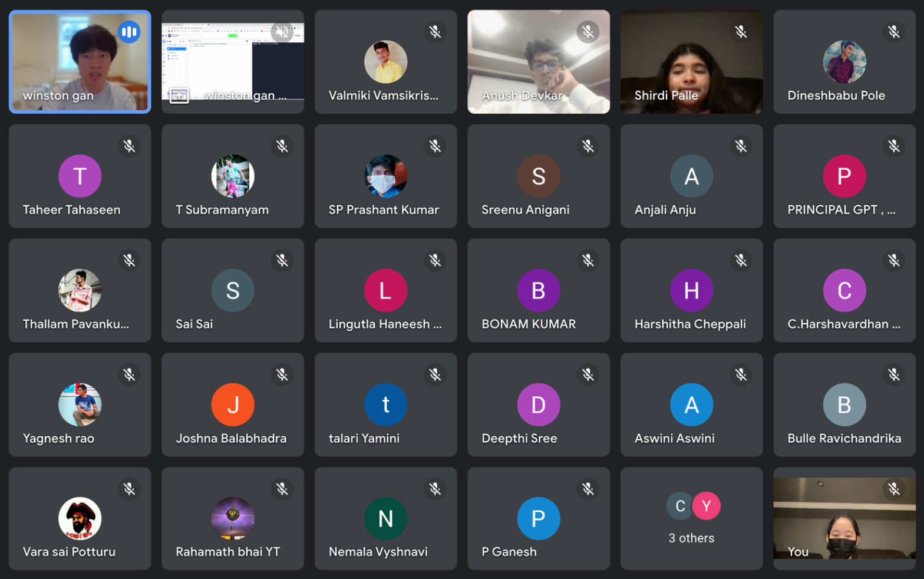
Task: Select your own 'You' video tile
Action: 844,519
